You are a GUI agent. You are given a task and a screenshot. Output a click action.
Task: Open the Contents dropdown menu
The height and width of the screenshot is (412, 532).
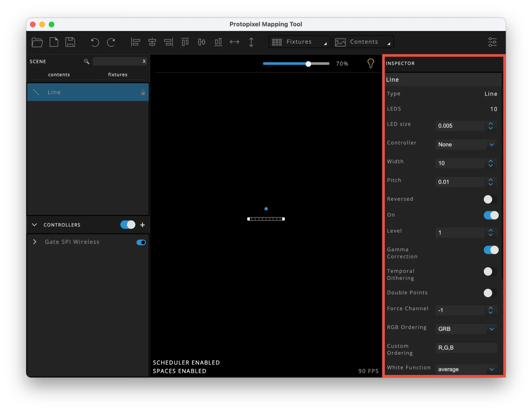[x=363, y=42]
